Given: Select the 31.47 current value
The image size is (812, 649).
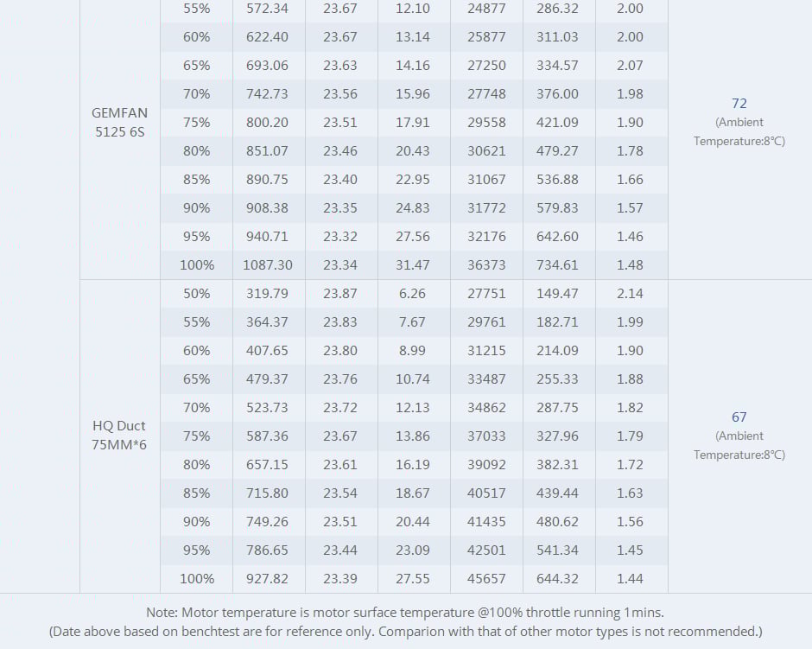Looking at the screenshot, I should tap(412, 265).
